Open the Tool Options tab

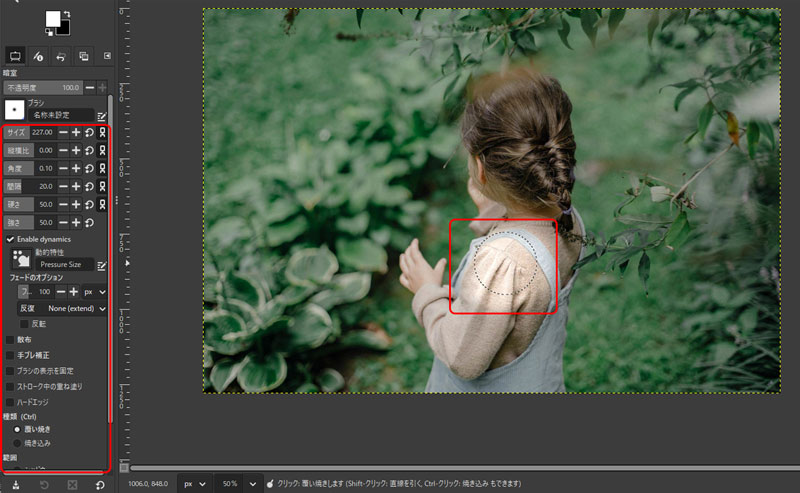click(x=16, y=56)
